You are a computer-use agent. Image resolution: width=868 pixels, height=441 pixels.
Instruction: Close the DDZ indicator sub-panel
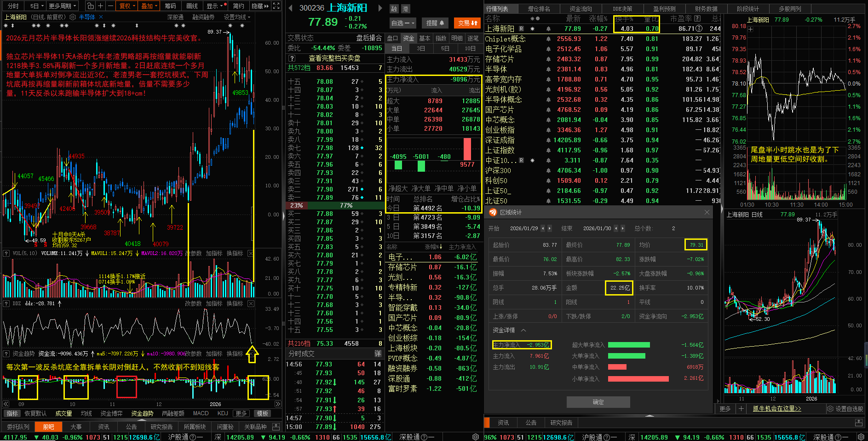[x=251, y=303]
